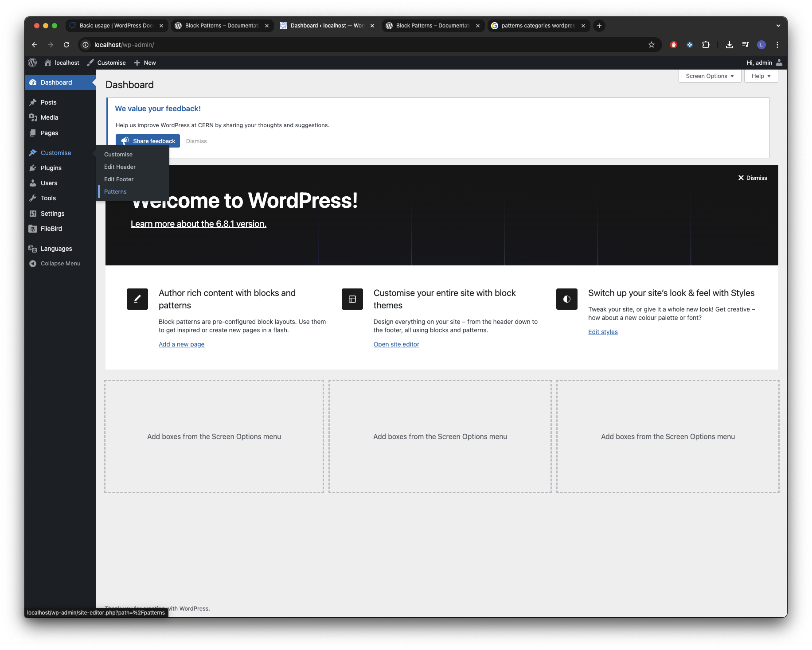The width and height of the screenshot is (812, 650).
Task: Click the address bar URL field
Action: pos(370,45)
